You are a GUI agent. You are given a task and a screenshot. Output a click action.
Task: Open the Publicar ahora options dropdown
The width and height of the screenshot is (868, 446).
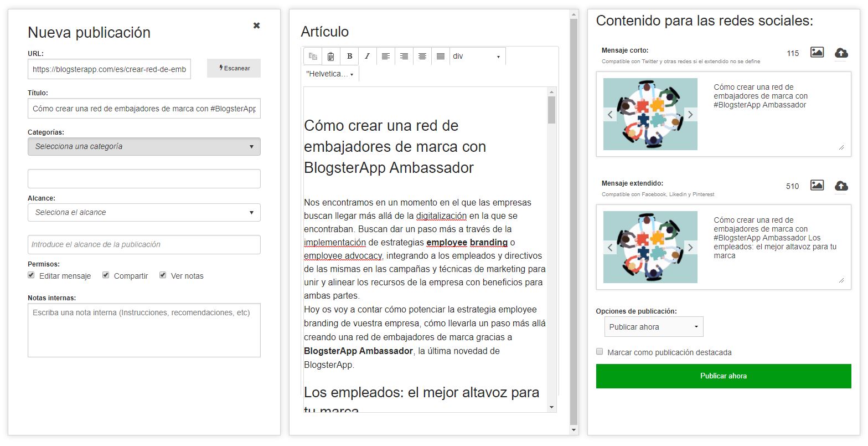pyautogui.click(x=654, y=327)
